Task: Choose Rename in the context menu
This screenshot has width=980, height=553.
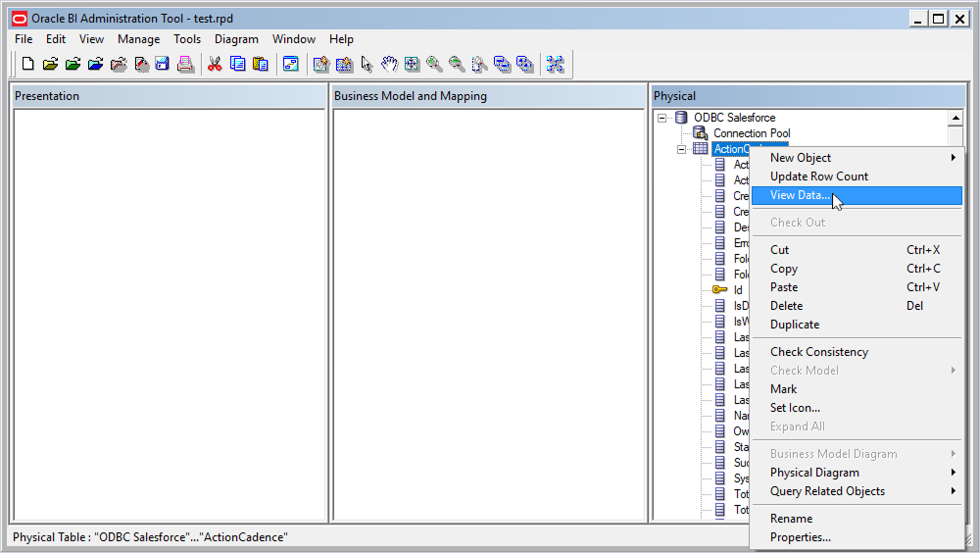Action: (x=857, y=519)
